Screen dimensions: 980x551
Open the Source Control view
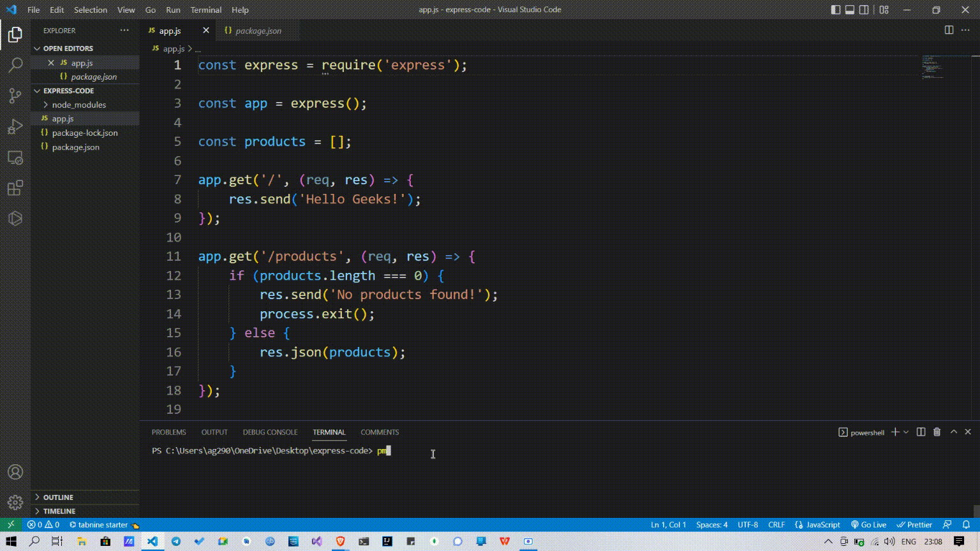(x=15, y=94)
